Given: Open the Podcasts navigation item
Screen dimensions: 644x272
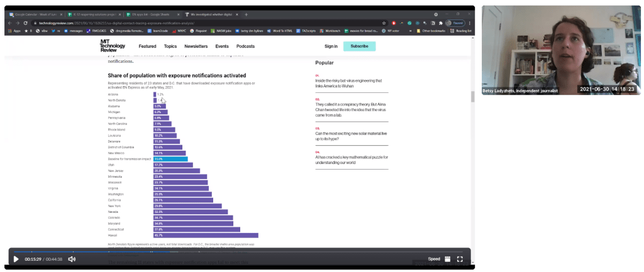Looking at the screenshot, I should pos(245,46).
